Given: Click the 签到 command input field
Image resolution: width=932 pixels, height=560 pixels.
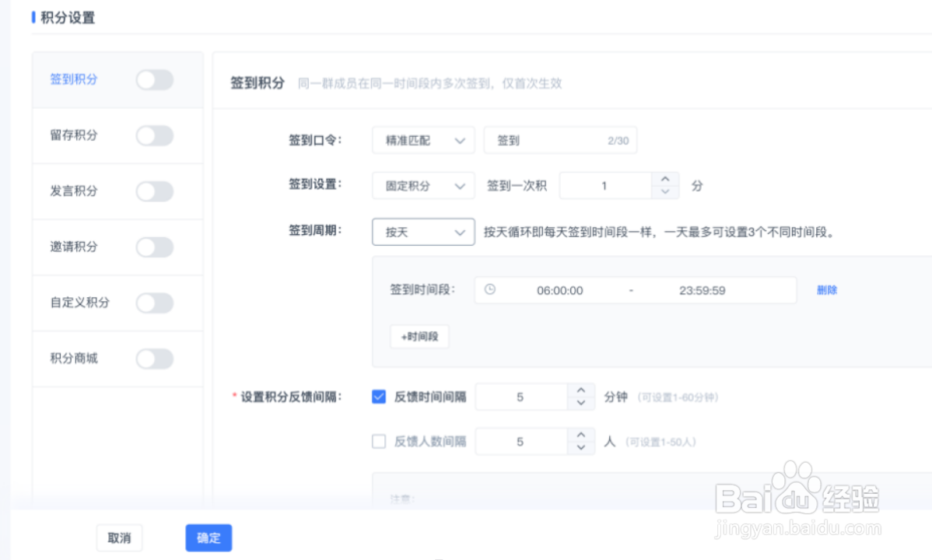Looking at the screenshot, I should click(x=560, y=140).
